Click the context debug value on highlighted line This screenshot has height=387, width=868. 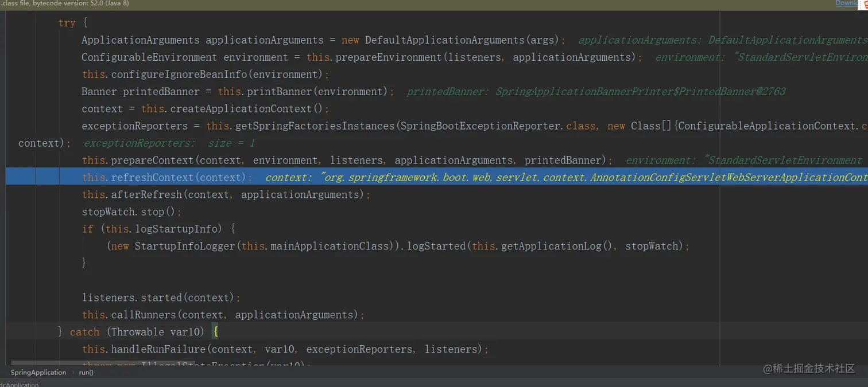tap(566, 178)
